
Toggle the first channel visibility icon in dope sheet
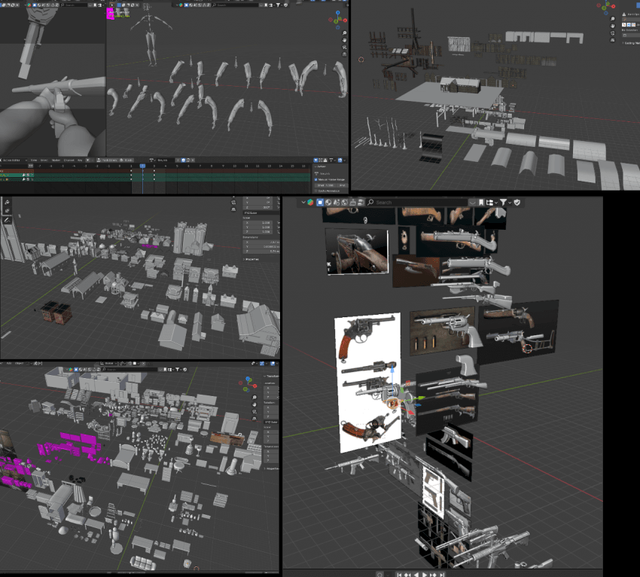pyautogui.click(x=24, y=172)
